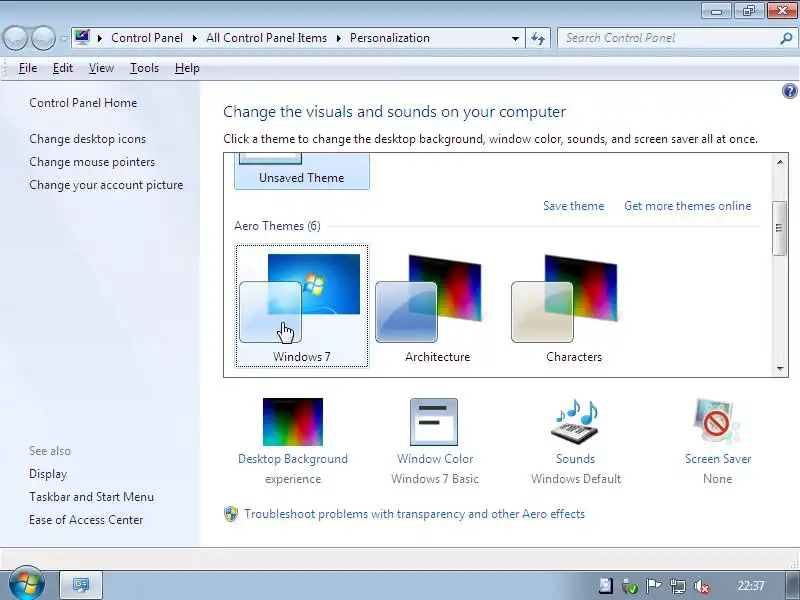Click Change mouse pointers link
Image resolution: width=800 pixels, height=600 pixels.
(x=92, y=162)
